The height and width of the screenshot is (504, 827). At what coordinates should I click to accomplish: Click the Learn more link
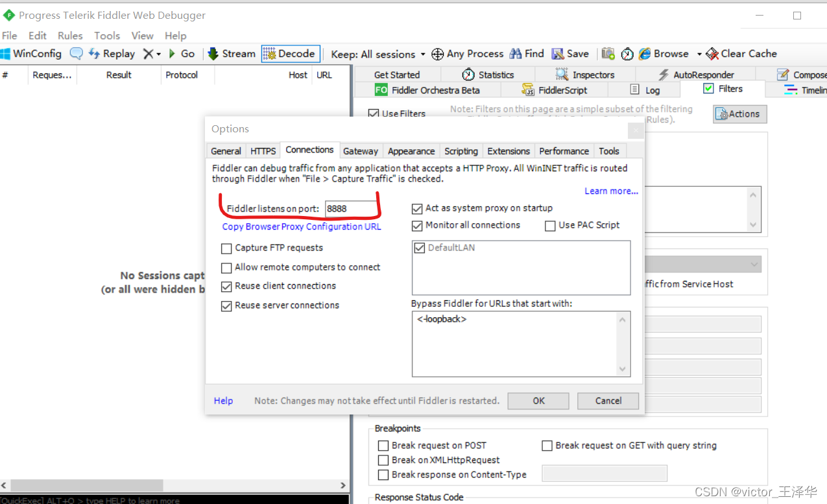click(611, 191)
